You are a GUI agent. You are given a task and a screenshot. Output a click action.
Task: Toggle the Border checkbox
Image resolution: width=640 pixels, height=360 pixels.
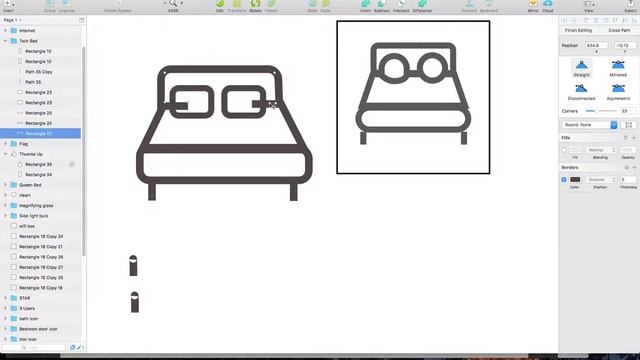click(564, 180)
